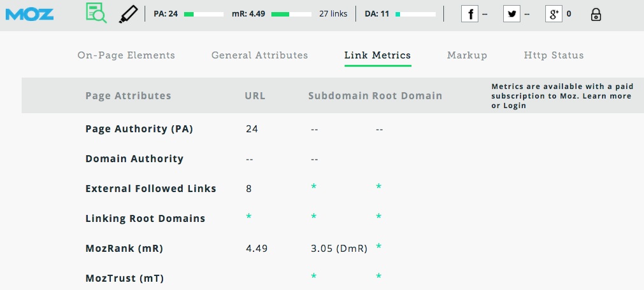Screen dimensions: 644x290
Task: Click the Google Plus count icon
Action: pos(554,14)
